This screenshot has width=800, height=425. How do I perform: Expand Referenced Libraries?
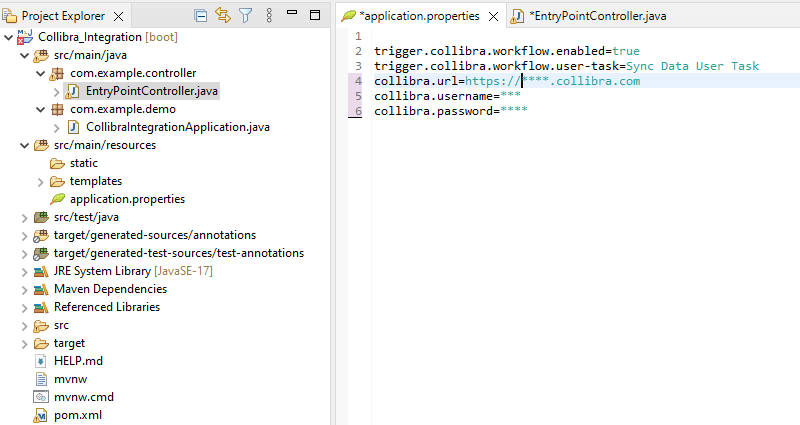click(x=24, y=308)
